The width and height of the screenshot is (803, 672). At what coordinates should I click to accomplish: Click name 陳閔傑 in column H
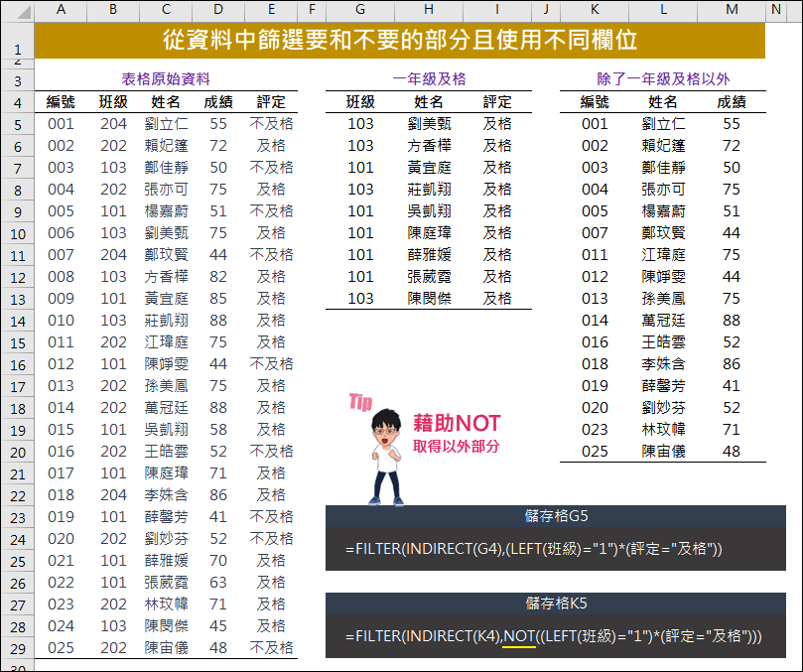429,299
